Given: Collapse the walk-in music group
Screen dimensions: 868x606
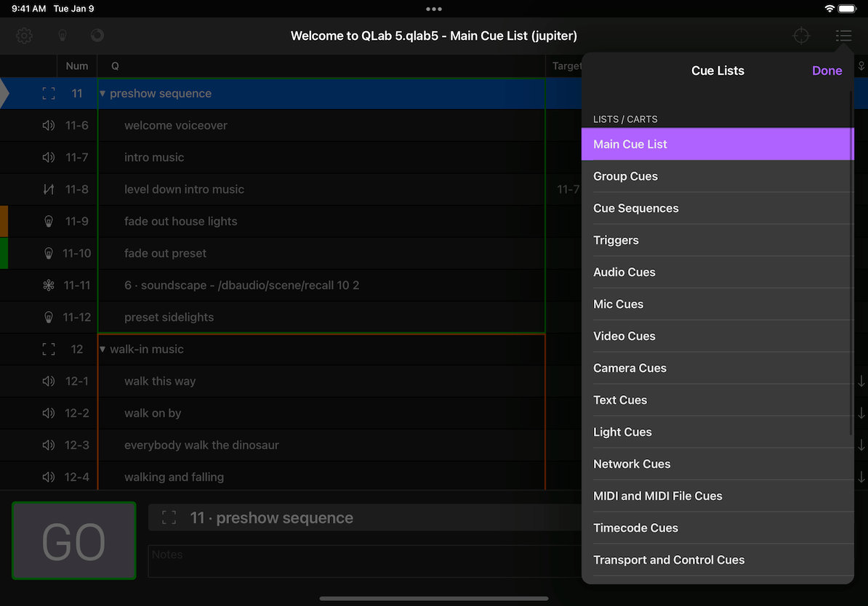Looking at the screenshot, I should click(x=102, y=349).
